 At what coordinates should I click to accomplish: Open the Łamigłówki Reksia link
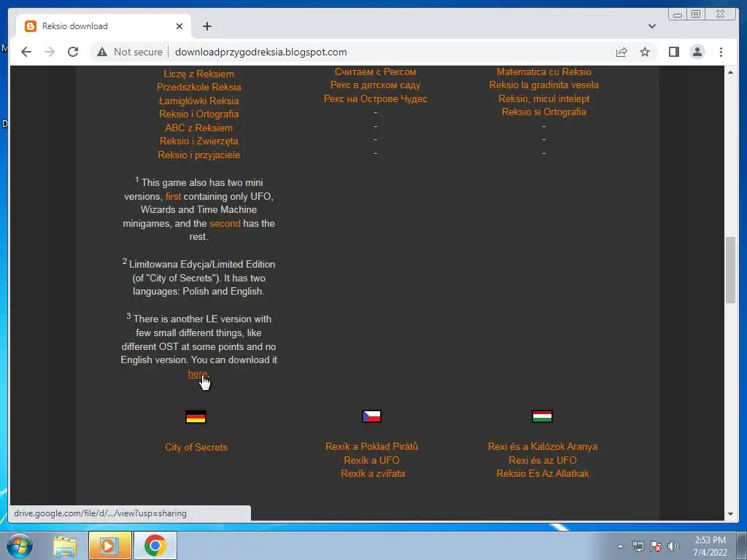coord(198,101)
